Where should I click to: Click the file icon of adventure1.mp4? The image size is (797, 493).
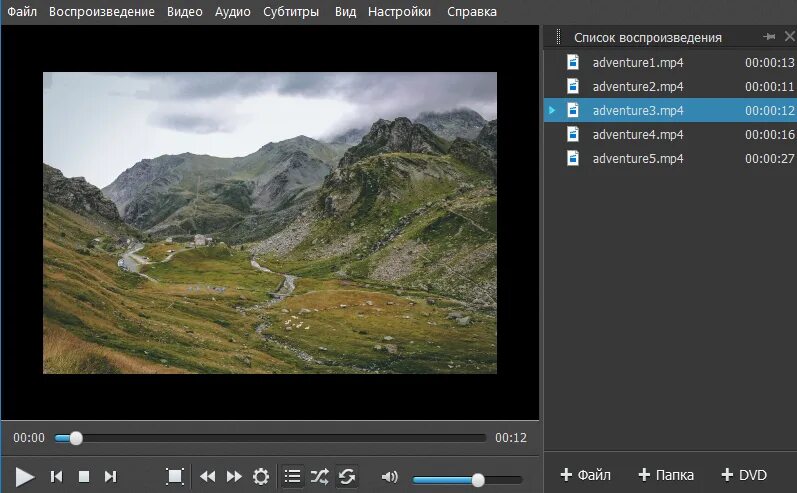573,62
